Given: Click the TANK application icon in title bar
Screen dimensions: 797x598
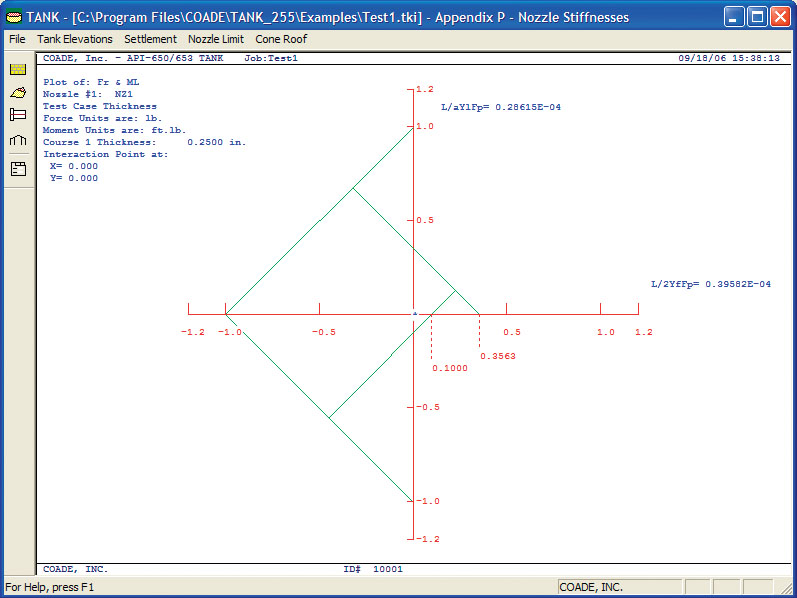Looking at the screenshot, I should coord(13,17).
